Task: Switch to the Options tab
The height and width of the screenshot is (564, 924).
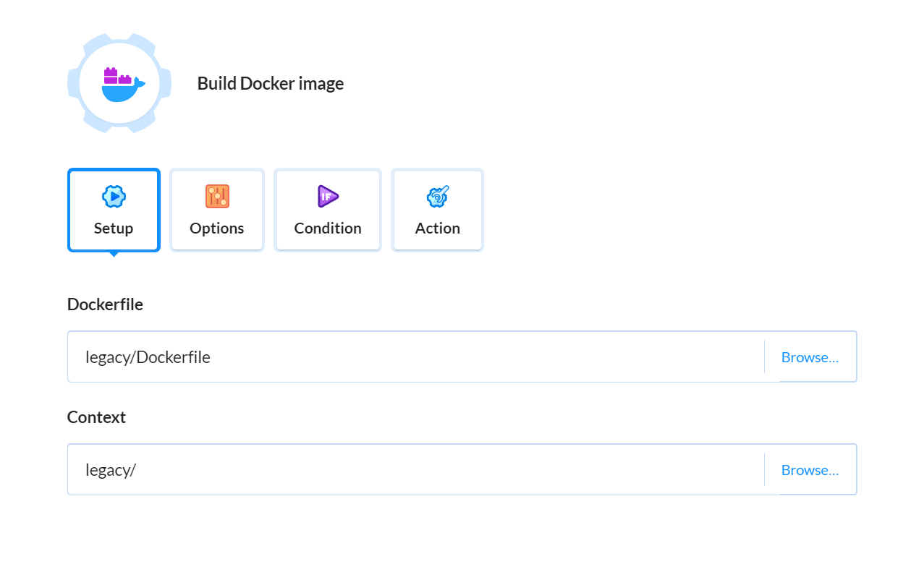Action: click(217, 210)
